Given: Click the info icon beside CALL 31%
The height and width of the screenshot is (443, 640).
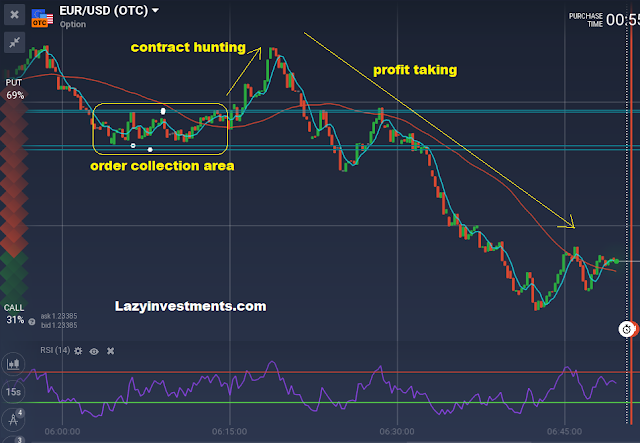Looking at the screenshot, I should (x=32, y=321).
